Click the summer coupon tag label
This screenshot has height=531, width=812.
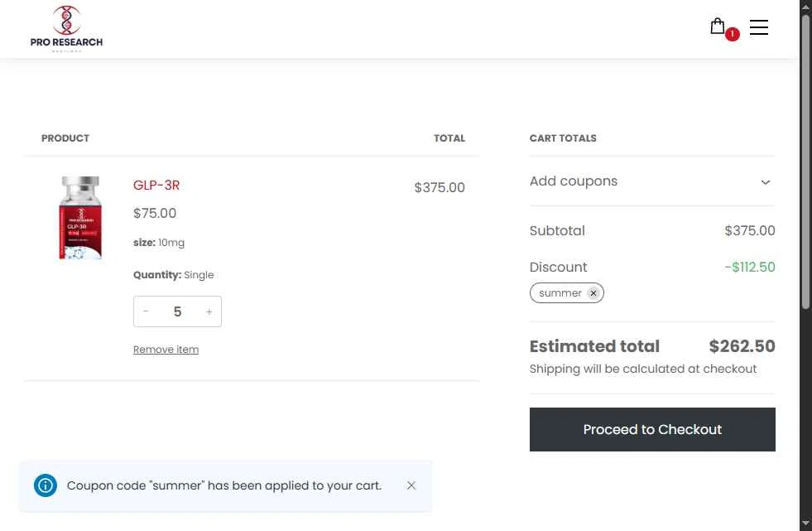tap(560, 293)
